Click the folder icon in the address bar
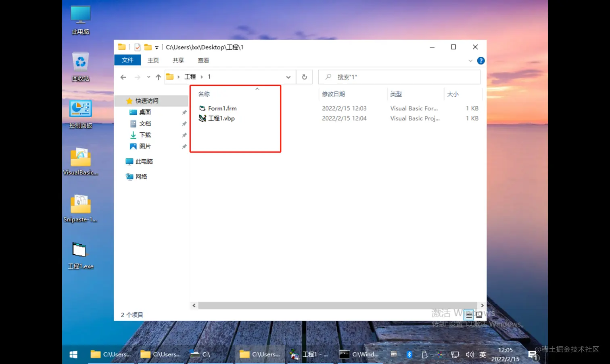The width and height of the screenshot is (610, 364). click(x=170, y=77)
